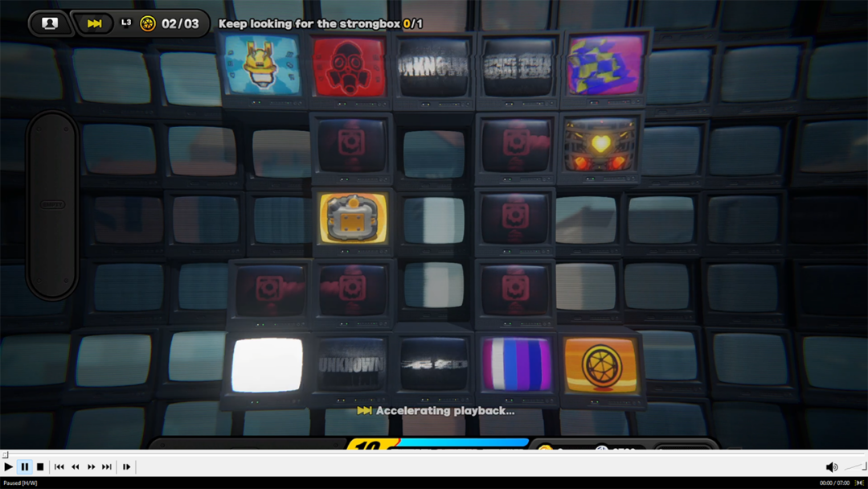Skip to the next track
Image resolution: width=868 pixels, height=489 pixels.
[x=107, y=466]
